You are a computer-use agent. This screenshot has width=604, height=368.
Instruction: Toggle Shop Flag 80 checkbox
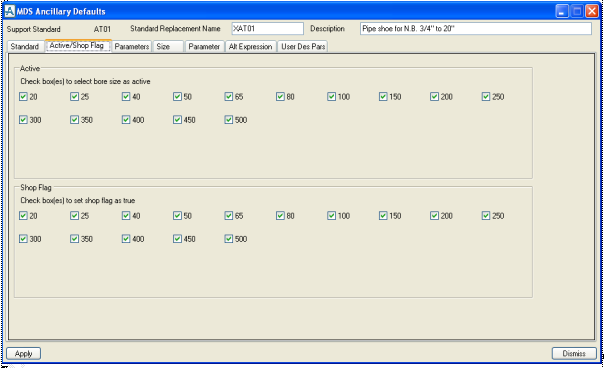280,215
